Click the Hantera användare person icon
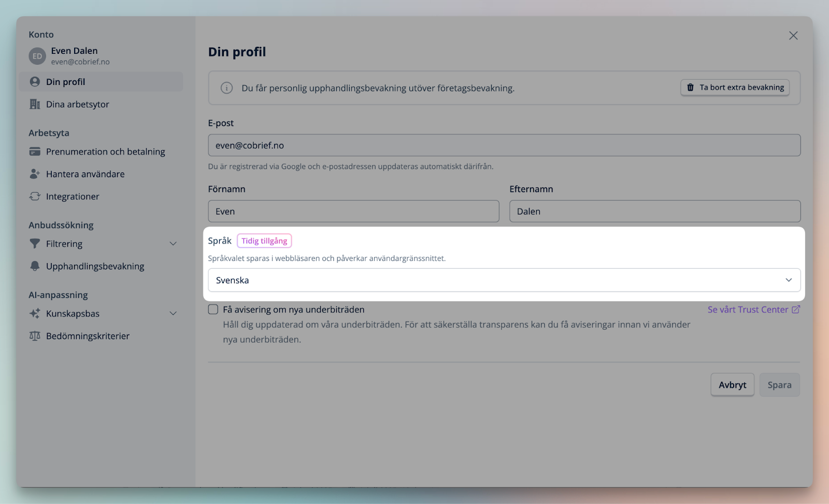829x504 pixels. coord(35,174)
